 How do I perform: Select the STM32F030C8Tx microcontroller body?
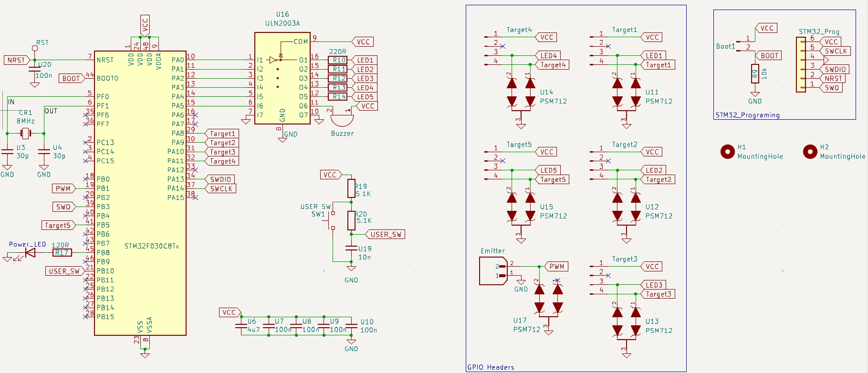pos(140,193)
